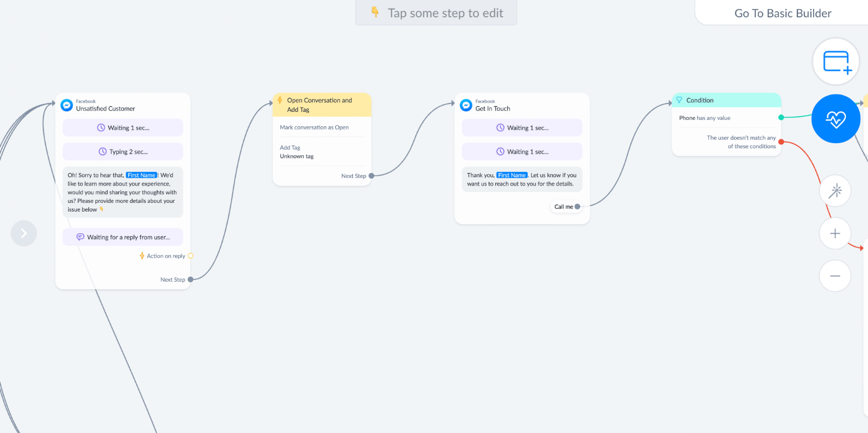Viewport: 868px width, 433px height.
Task: Click lightning icon on Open Conversation step
Action: pyautogui.click(x=280, y=100)
